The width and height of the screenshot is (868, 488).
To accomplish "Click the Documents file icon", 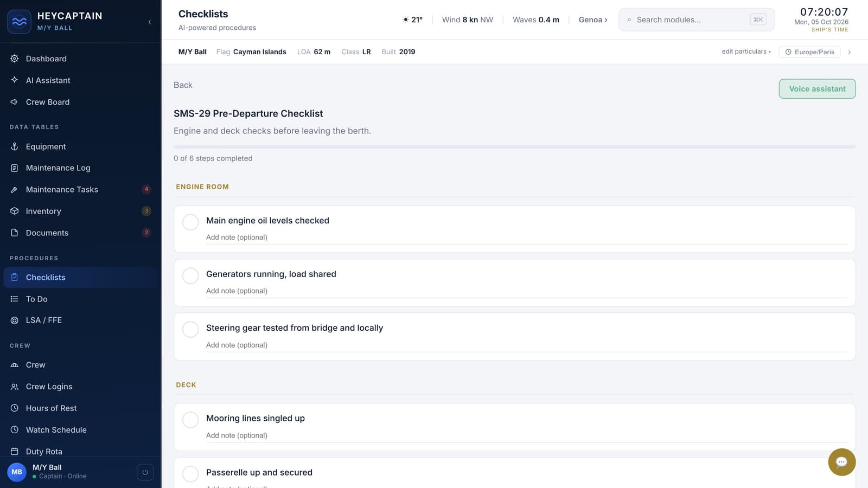I will pyautogui.click(x=15, y=233).
